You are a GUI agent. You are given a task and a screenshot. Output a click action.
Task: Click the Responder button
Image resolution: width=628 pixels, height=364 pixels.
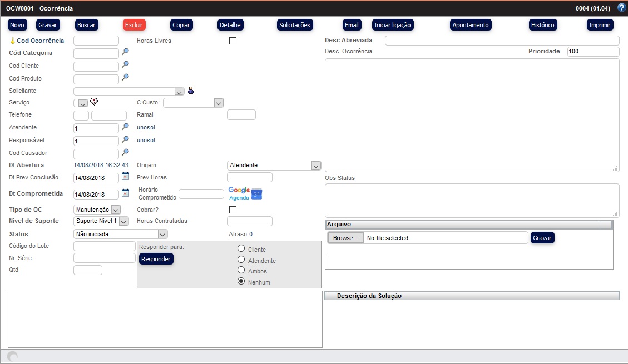[x=156, y=259]
